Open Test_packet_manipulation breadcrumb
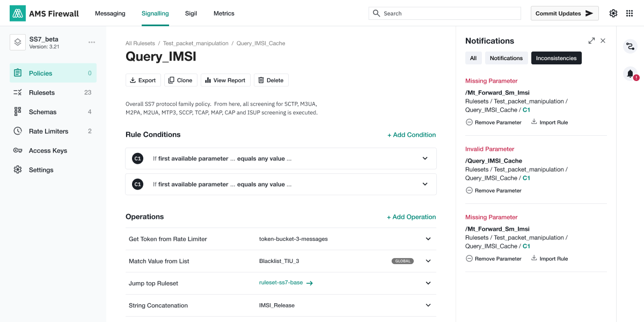This screenshot has height=322, width=644. coord(196,43)
